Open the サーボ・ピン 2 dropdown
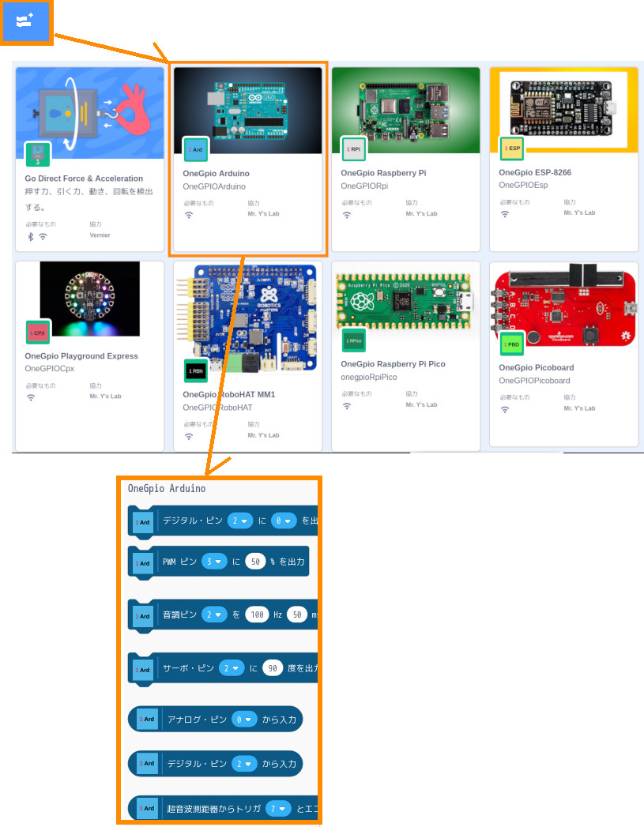The width and height of the screenshot is (644, 827). (232, 668)
